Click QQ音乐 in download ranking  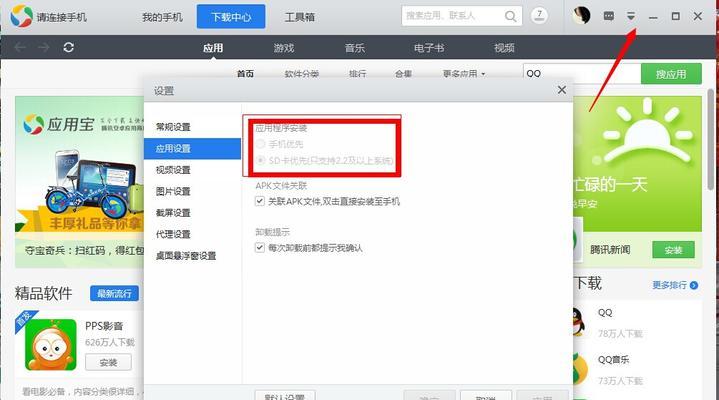pos(613,360)
